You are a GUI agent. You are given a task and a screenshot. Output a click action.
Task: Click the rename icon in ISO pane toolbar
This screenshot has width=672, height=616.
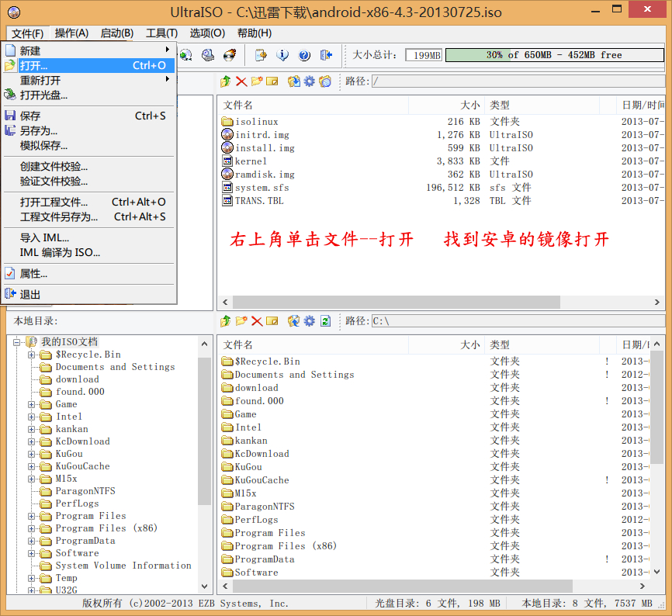[x=272, y=81]
